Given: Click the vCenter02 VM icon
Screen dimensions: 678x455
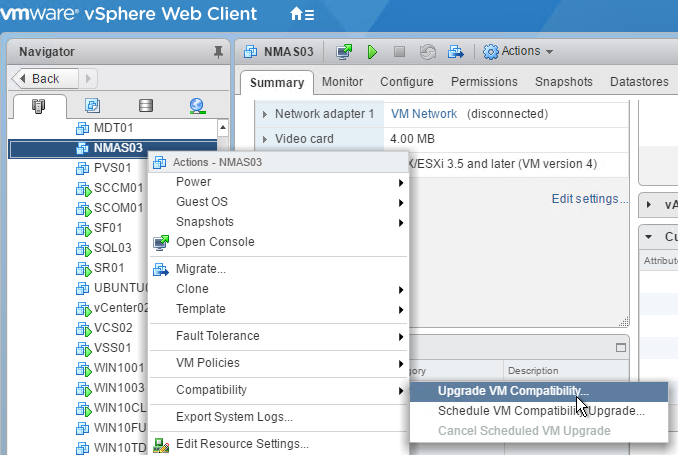Looking at the screenshot, I should tap(83, 309).
